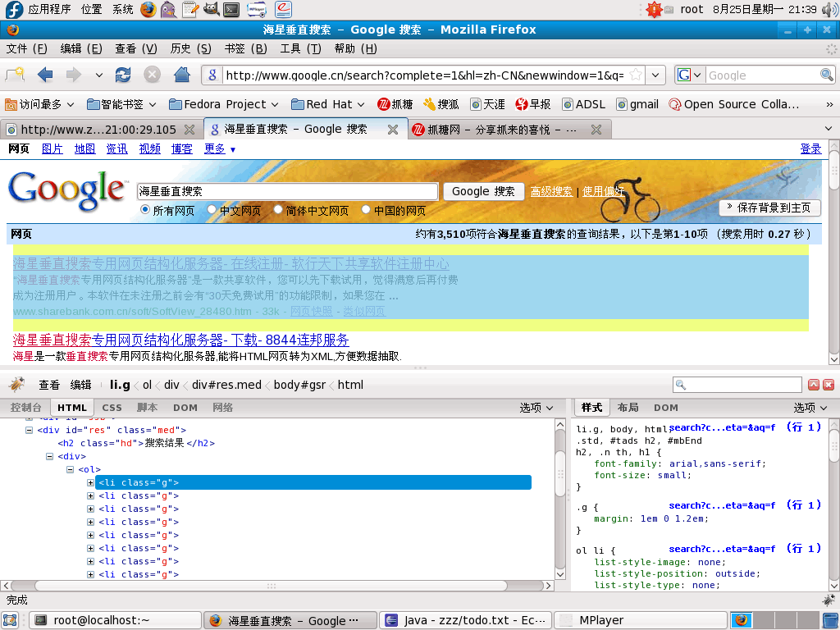The width and height of the screenshot is (840, 630).
Task: Switch to the Firebug 控制台 tab
Action: pos(25,408)
